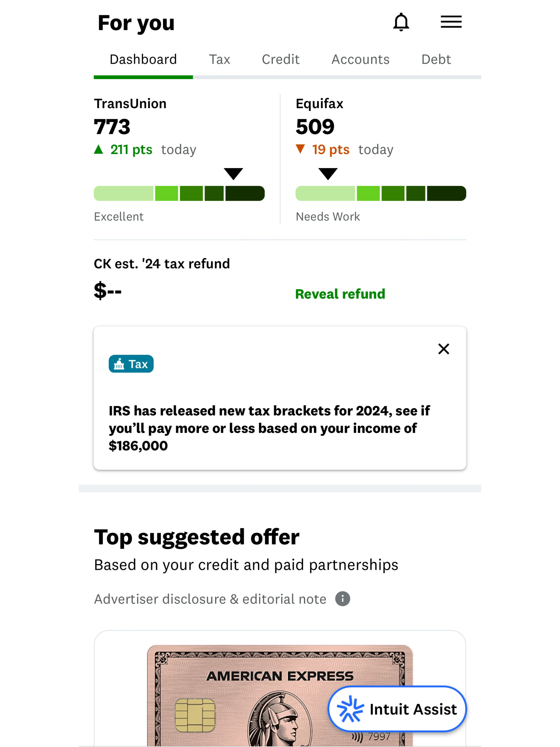The height and width of the screenshot is (747, 560).
Task: Open the American Express card offer image
Action: (x=280, y=695)
